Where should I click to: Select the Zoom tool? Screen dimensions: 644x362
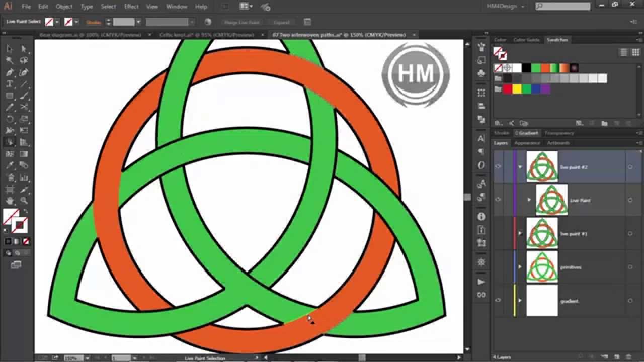click(24, 201)
